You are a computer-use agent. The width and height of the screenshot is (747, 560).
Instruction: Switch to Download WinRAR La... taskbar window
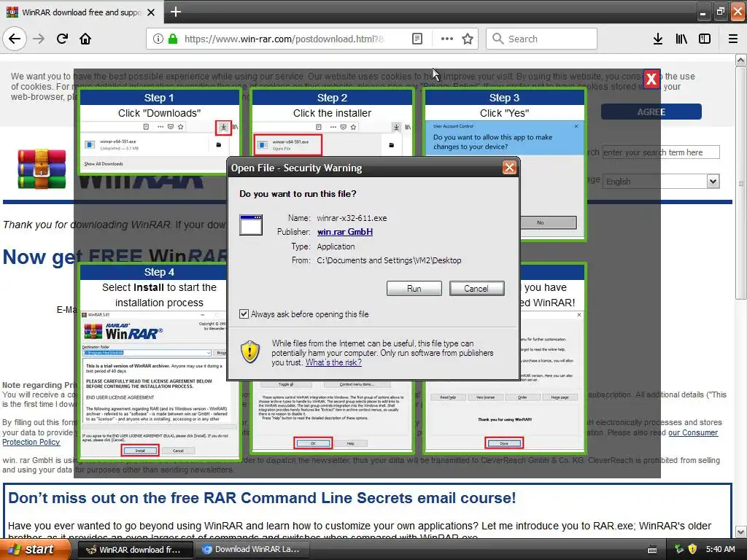pos(251,550)
